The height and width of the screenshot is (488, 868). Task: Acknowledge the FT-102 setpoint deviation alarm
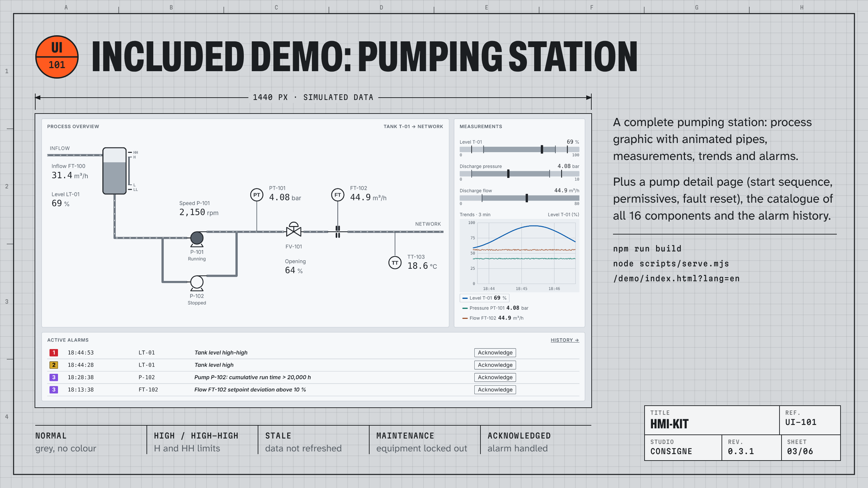click(x=495, y=390)
